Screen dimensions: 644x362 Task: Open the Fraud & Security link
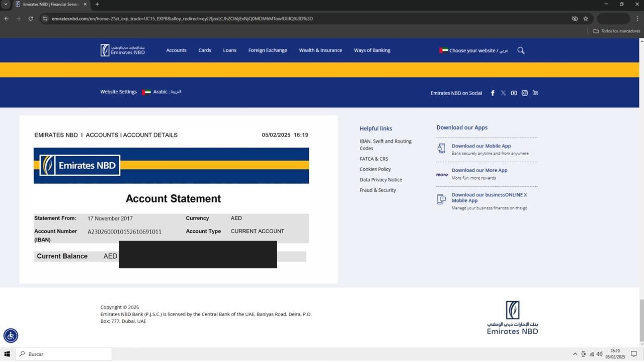pyautogui.click(x=378, y=190)
